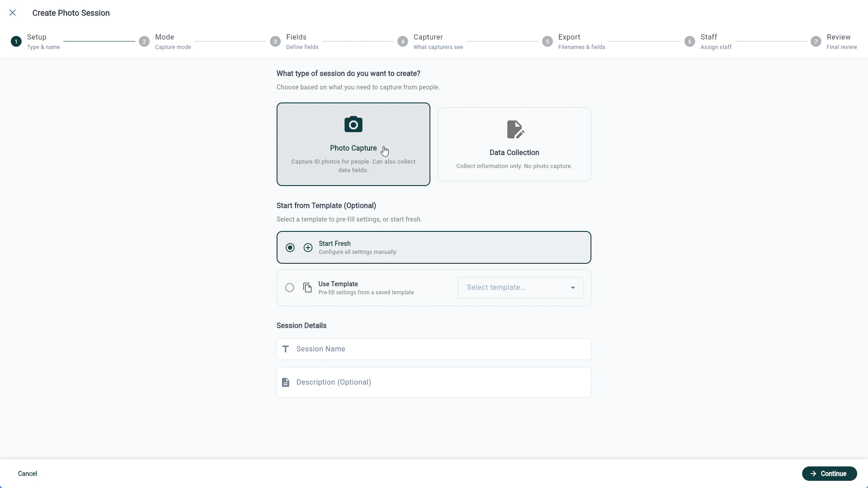
Task: Select the Use Template radio button
Action: [x=290, y=288]
